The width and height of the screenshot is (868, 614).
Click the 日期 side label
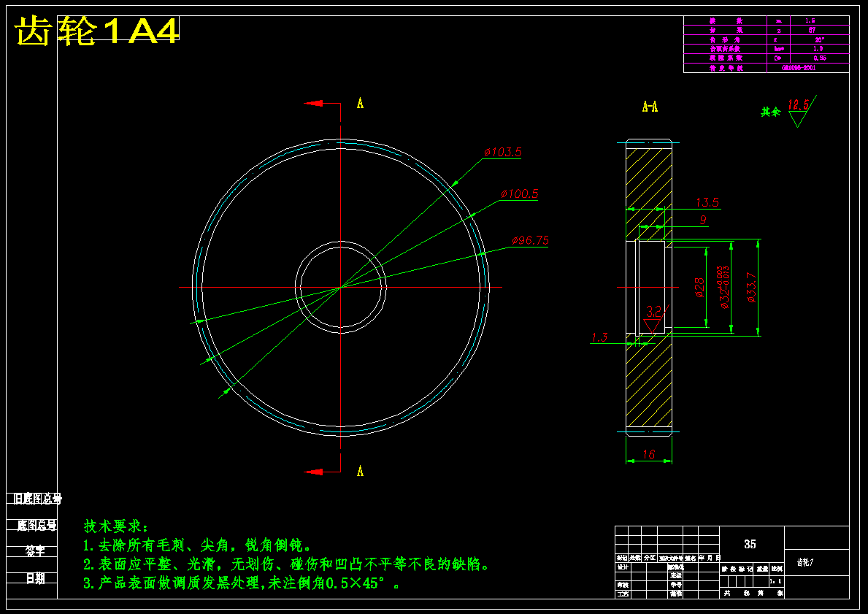click(x=36, y=578)
